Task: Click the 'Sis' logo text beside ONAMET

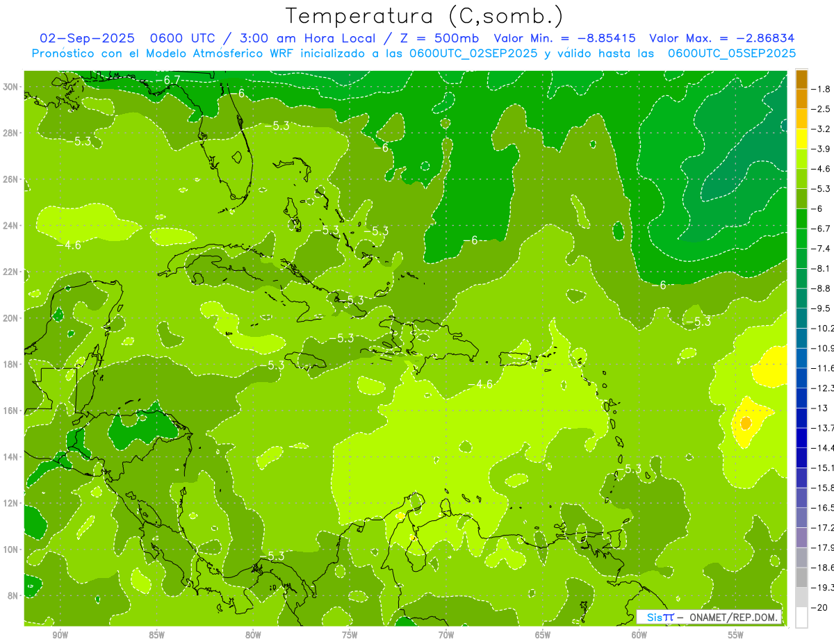Action: [x=654, y=617]
